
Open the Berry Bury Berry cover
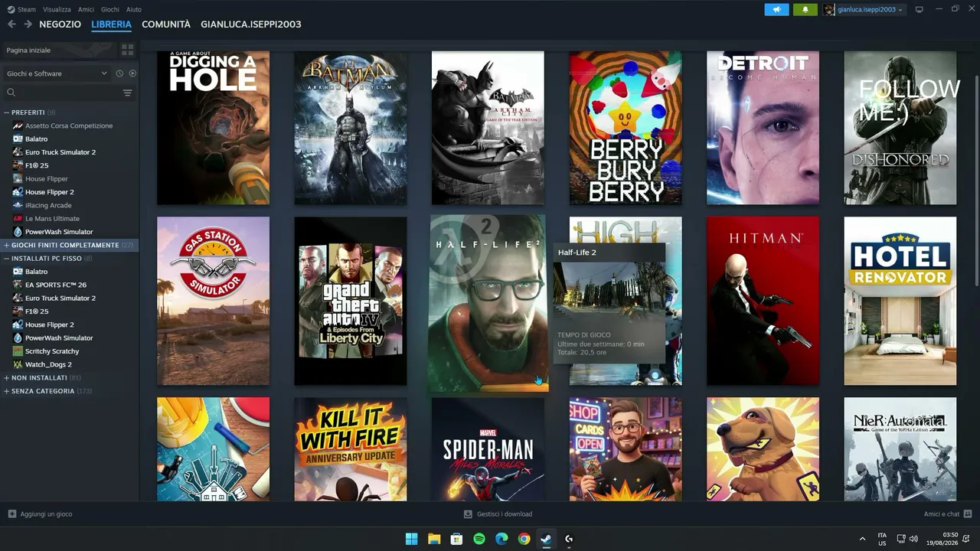pyautogui.click(x=626, y=128)
